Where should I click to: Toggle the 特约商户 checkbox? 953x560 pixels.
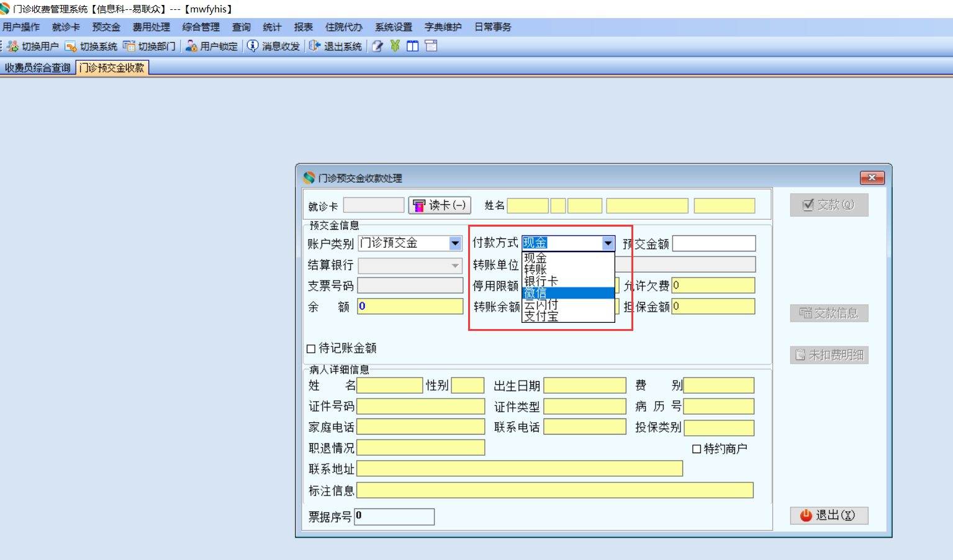pyautogui.click(x=697, y=449)
